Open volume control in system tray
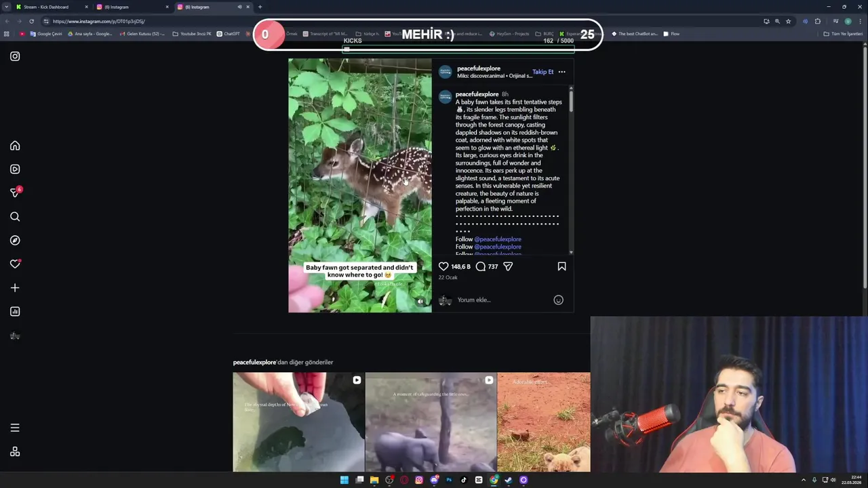868x488 pixels. [833, 480]
